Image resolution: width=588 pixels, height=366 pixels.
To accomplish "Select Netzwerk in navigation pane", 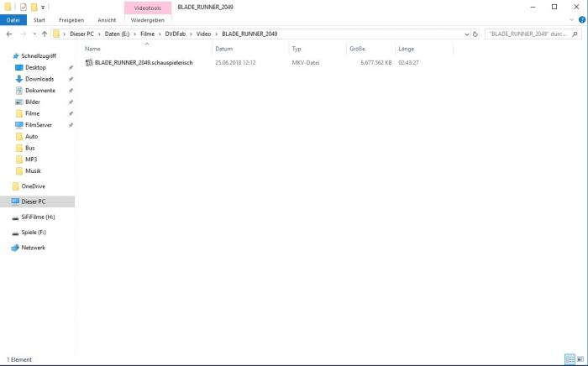I will [x=33, y=248].
